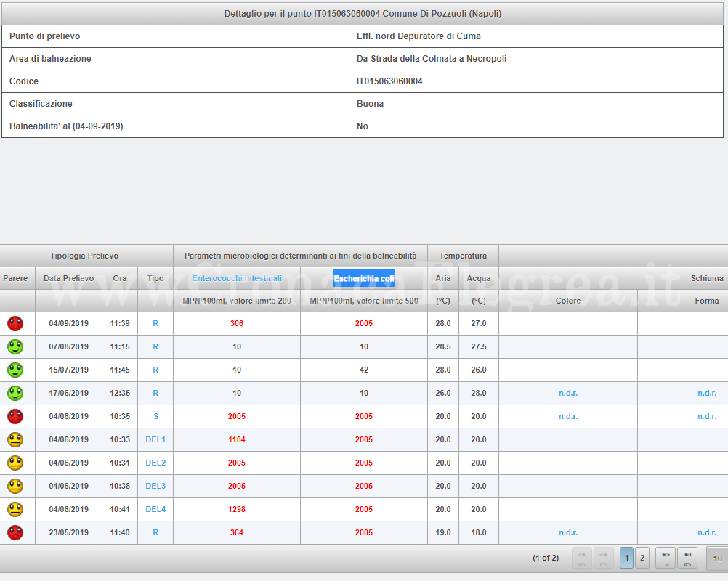Click the red Enterococchi value 306
The width and height of the screenshot is (728, 581).
coord(237,323)
